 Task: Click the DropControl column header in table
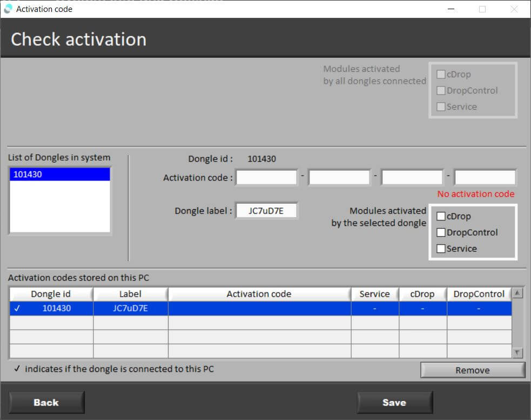click(479, 294)
